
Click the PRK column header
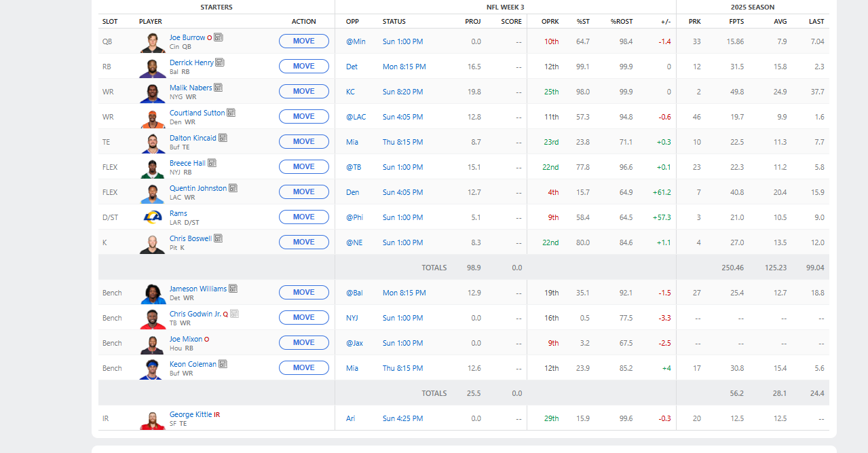pyautogui.click(x=695, y=21)
